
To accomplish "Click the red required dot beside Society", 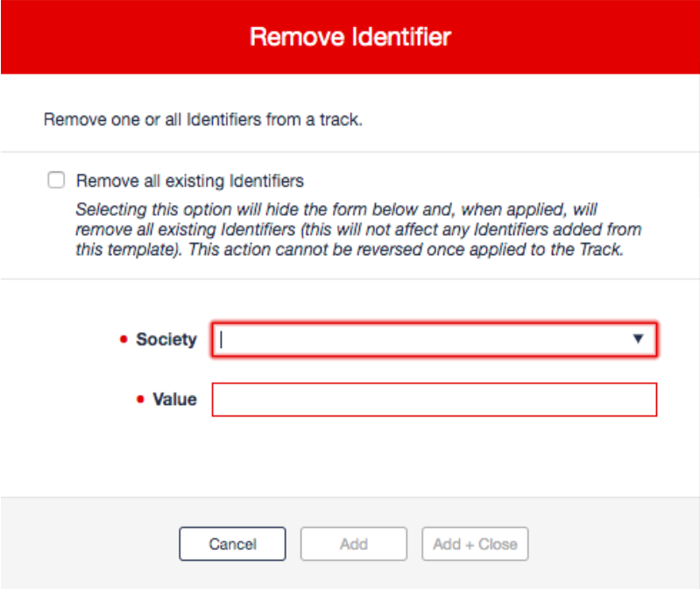I will (124, 339).
